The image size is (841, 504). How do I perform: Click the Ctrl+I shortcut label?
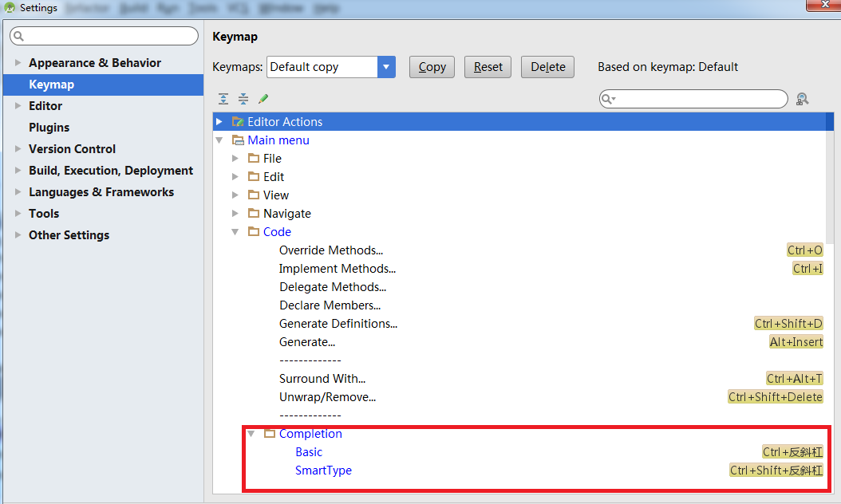coord(807,269)
